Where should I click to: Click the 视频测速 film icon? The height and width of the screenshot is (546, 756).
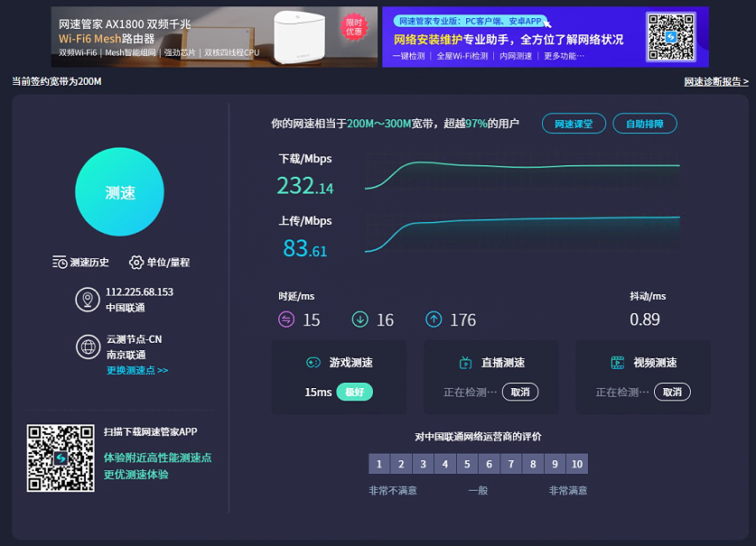tap(618, 363)
